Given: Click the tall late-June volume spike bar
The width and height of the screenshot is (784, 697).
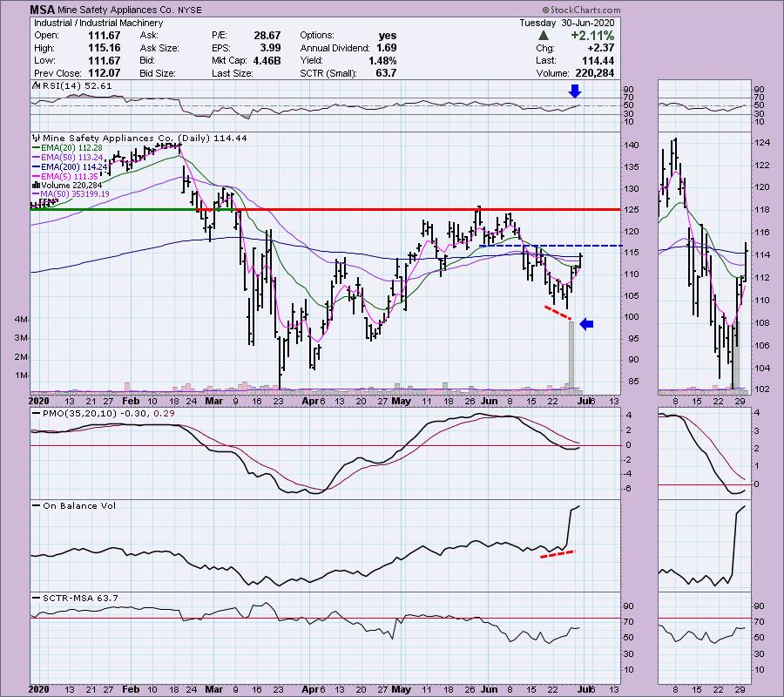Looking at the screenshot, I should click(571, 357).
